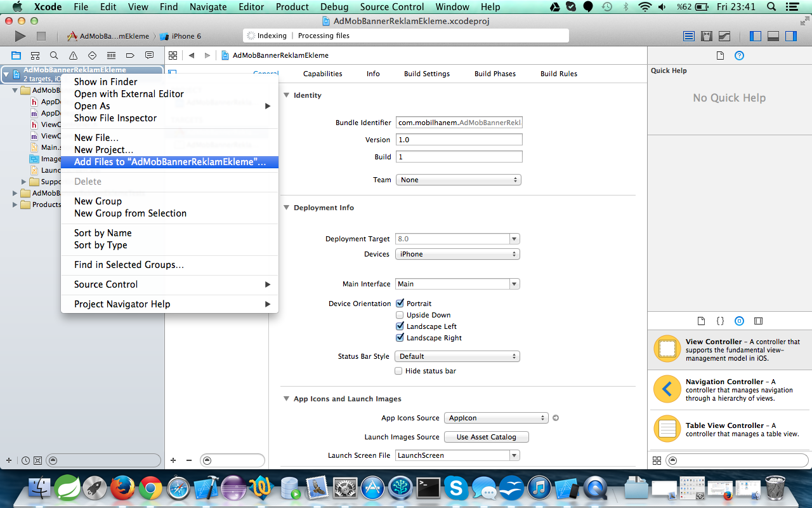Open the Find navigator magnifier icon
Screen dimensions: 812x508
coord(54,55)
